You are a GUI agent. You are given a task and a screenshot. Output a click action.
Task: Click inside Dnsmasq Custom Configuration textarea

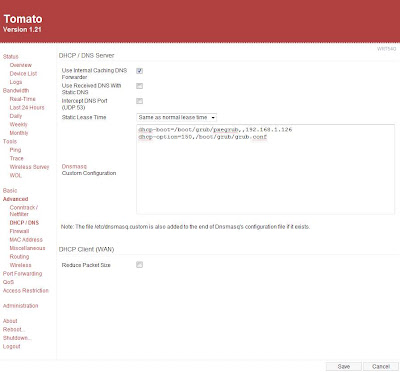click(x=266, y=169)
